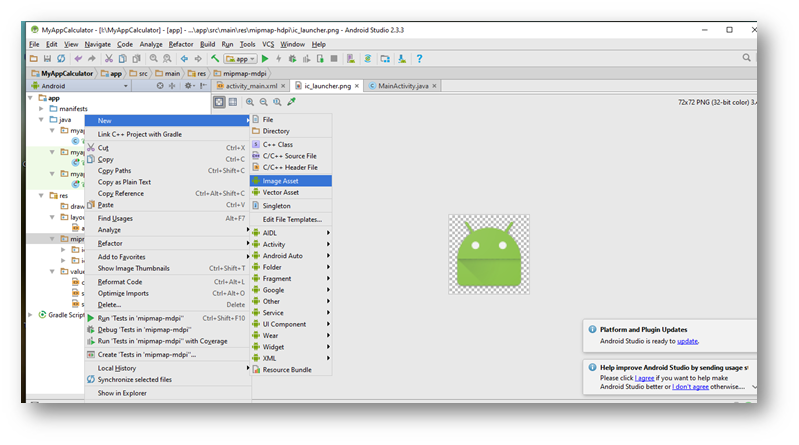Click the Cut scissors toolbar icon
The width and height of the screenshot is (799, 445).
pyautogui.click(x=109, y=59)
